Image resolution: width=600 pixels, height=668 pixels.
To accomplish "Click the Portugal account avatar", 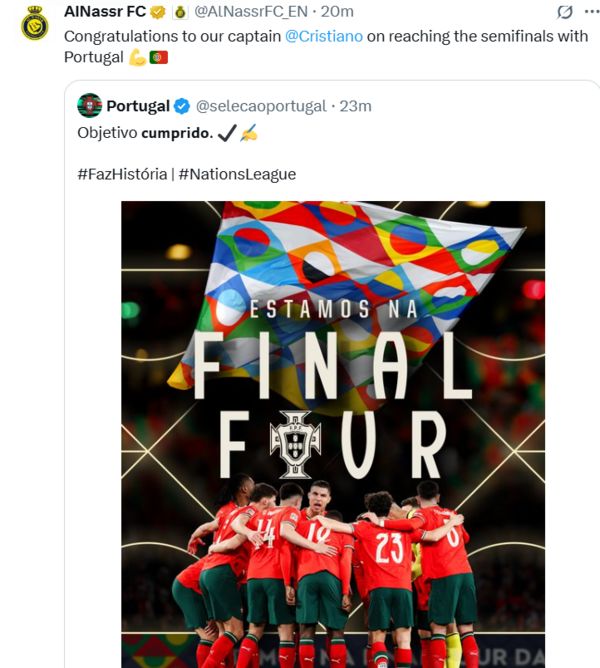I will click(90, 106).
